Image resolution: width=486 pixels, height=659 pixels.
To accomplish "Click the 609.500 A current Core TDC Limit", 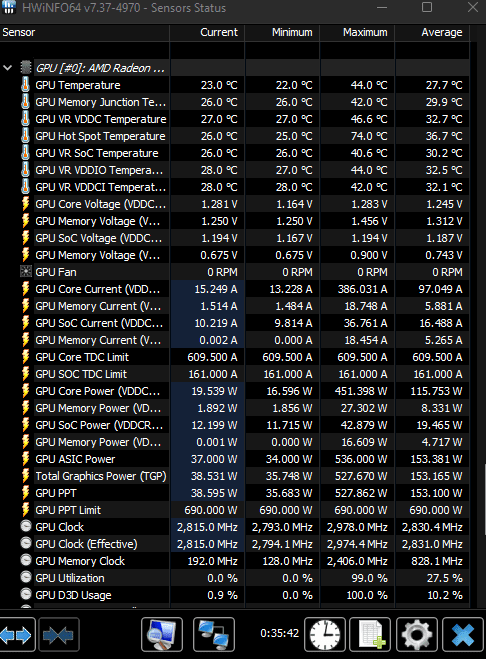I will click(212, 357).
